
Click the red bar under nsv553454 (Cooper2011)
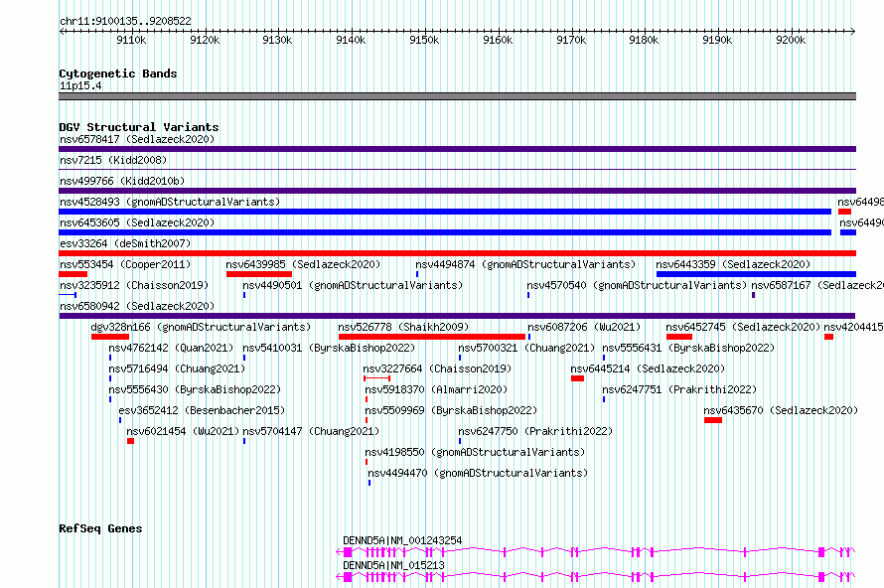coord(74,274)
